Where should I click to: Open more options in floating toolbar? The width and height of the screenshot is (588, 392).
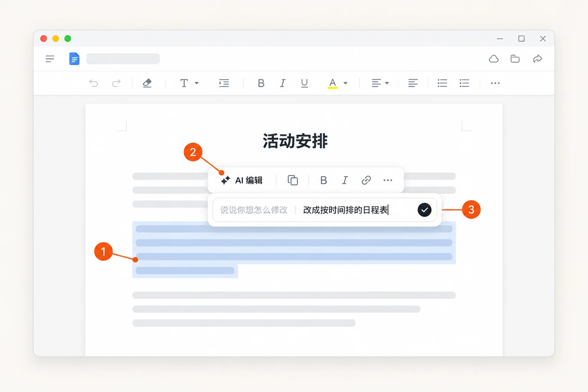tap(388, 180)
